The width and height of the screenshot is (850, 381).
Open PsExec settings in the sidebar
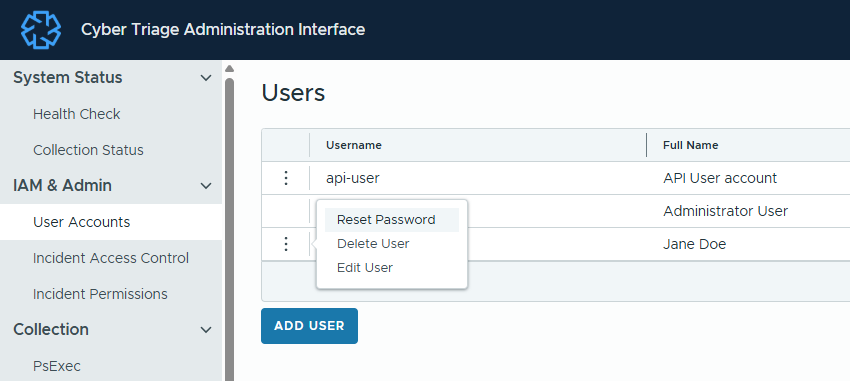click(x=57, y=366)
